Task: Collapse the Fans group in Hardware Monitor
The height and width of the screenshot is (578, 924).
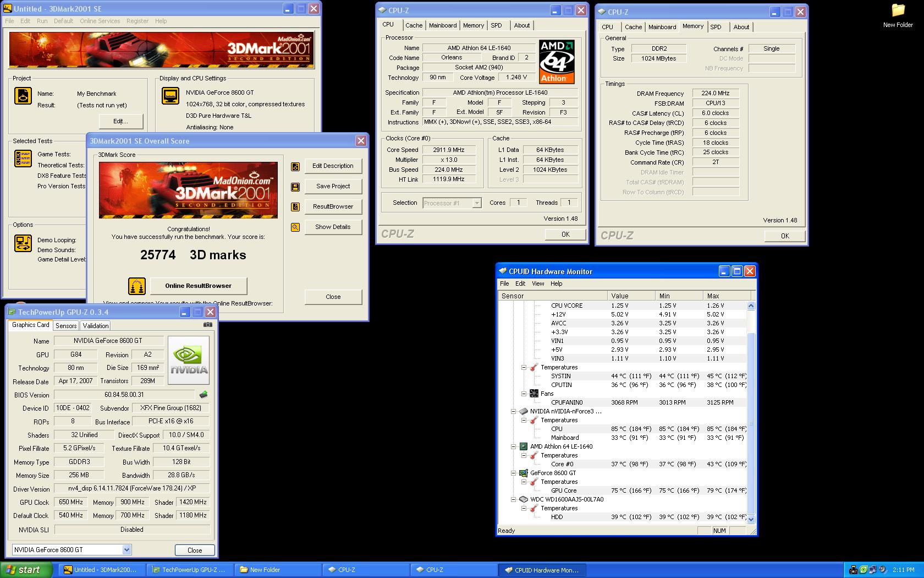Action: (524, 394)
